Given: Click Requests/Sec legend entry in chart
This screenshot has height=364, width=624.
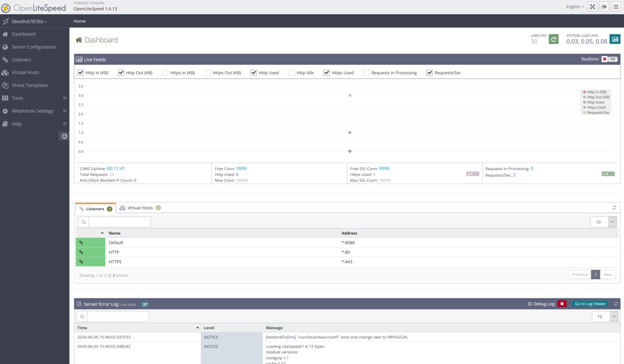Looking at the screenshot, I should (x=596, y=113).
